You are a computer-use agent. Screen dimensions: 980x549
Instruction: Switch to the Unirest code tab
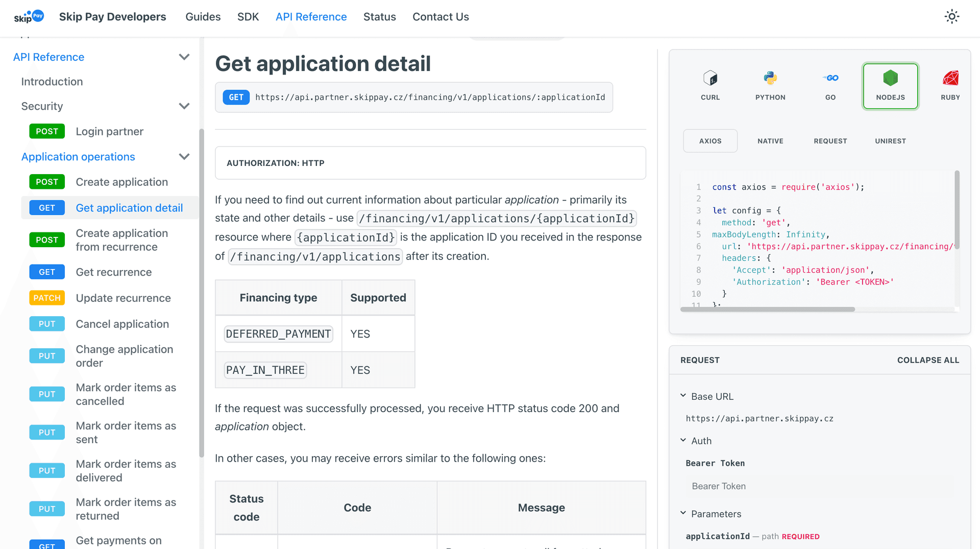point(890,141)
